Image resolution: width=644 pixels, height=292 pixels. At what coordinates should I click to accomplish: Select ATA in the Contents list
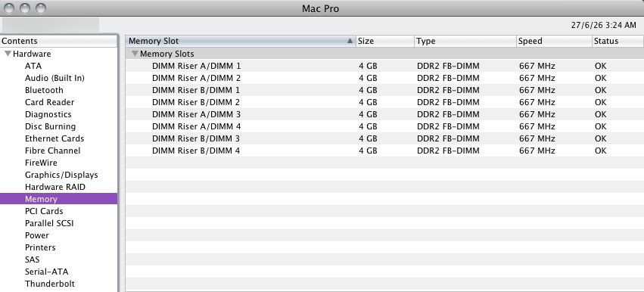click(33, 66)
